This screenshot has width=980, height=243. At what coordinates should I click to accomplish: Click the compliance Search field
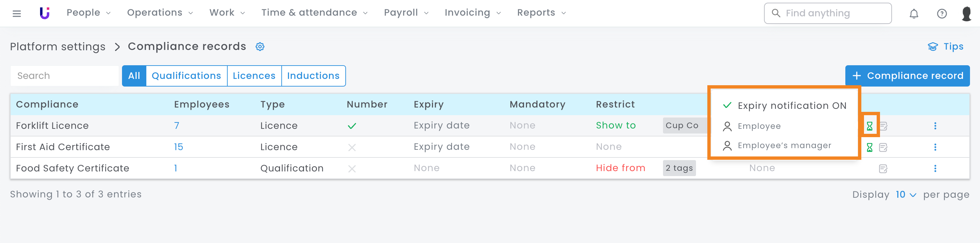pyautogui.click(x=65, y=76)
